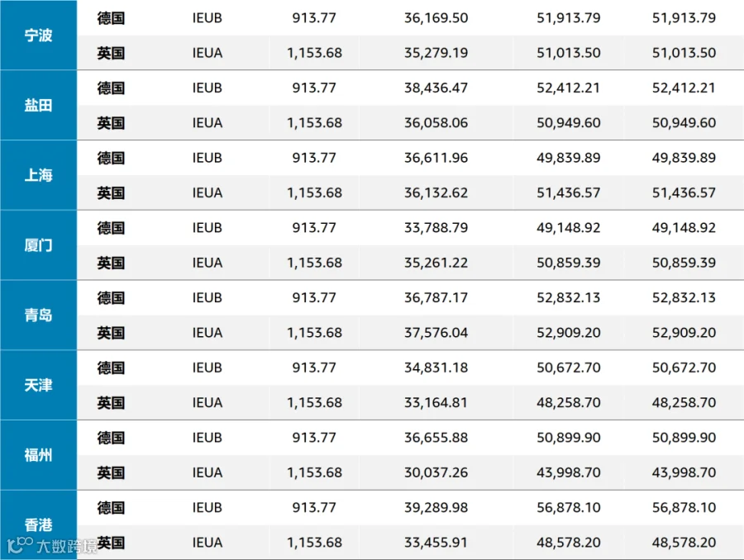
Task: Click value 37,576.04 in 青岛 英国 row
Action: point(436,333)
